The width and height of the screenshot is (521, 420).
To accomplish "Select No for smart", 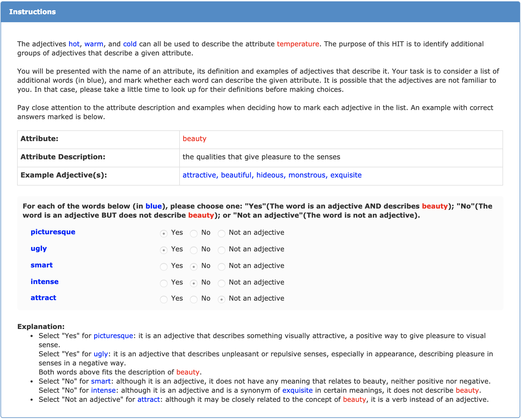I will tap(194, 267).
